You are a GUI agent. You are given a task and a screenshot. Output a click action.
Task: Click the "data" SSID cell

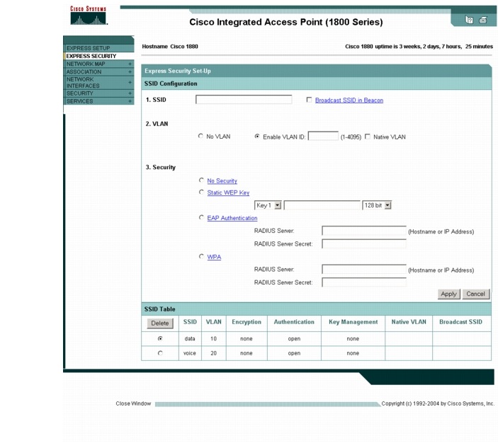(x=190, y=339)
